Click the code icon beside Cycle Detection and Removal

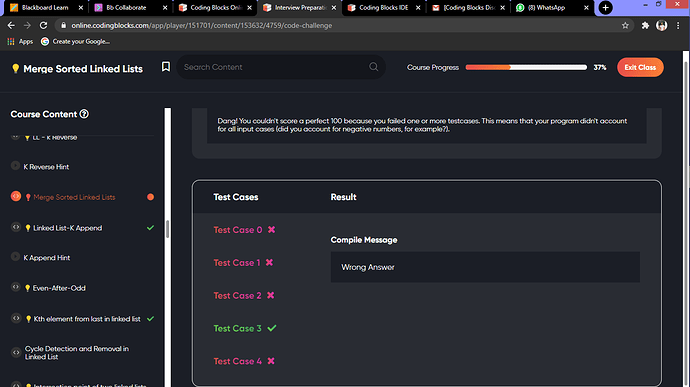[16, 352]
